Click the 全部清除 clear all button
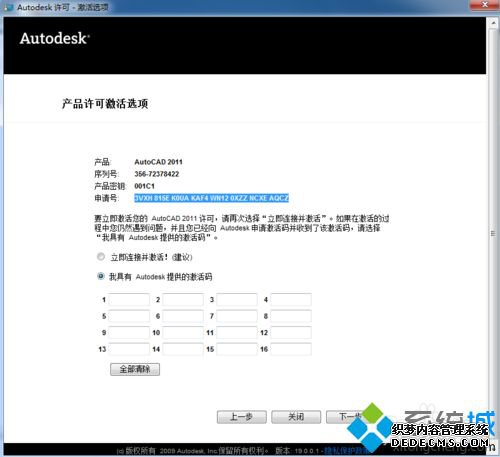The image size is (500, 457). (x=135, y=369)
